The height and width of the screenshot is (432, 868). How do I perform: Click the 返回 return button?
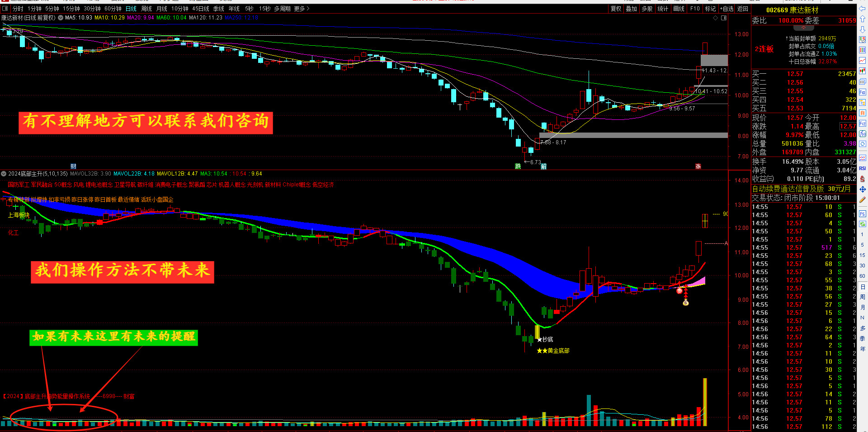743,9
